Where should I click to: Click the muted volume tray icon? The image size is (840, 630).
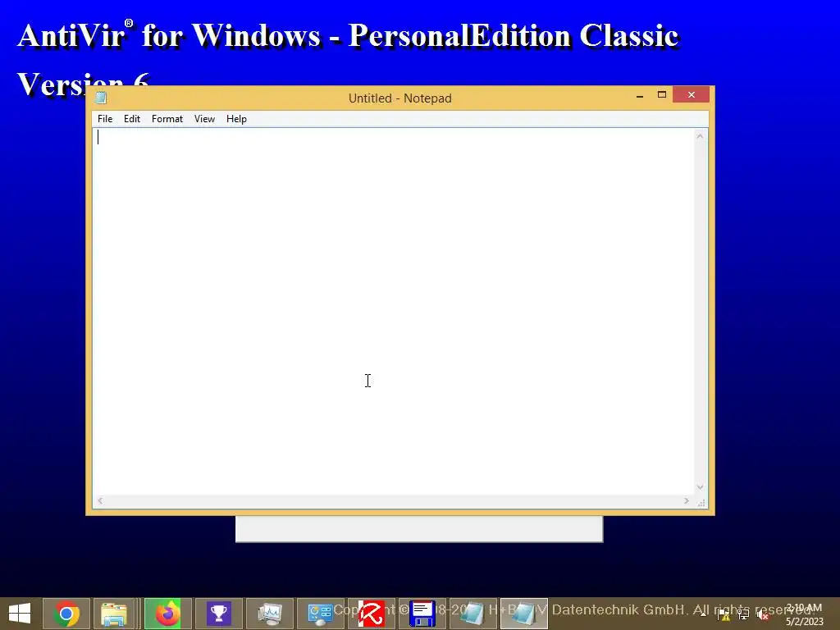(763, 614)
